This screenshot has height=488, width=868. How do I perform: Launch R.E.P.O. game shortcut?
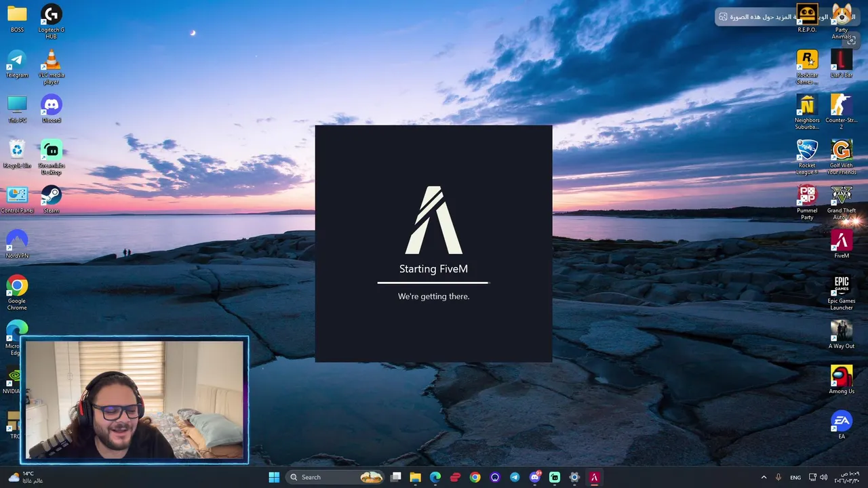[807, 18]
